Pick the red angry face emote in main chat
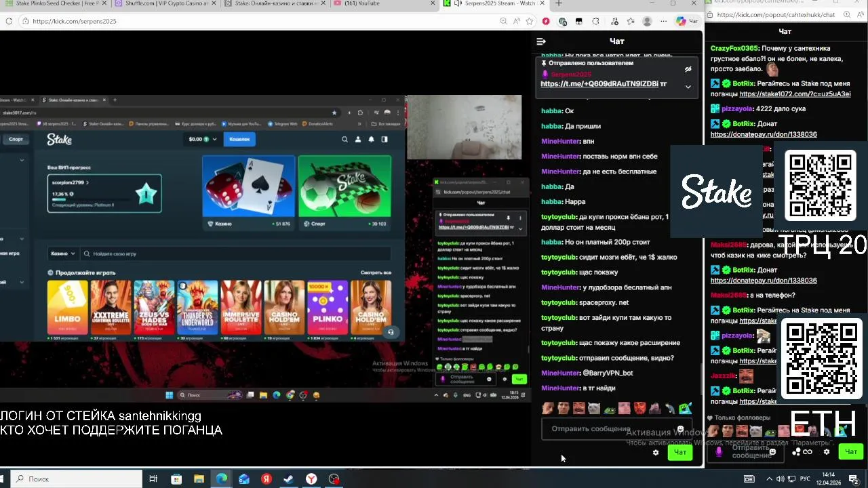Image resolution: width=868 pixels, height=488 pixels. (x=639, y=408)
